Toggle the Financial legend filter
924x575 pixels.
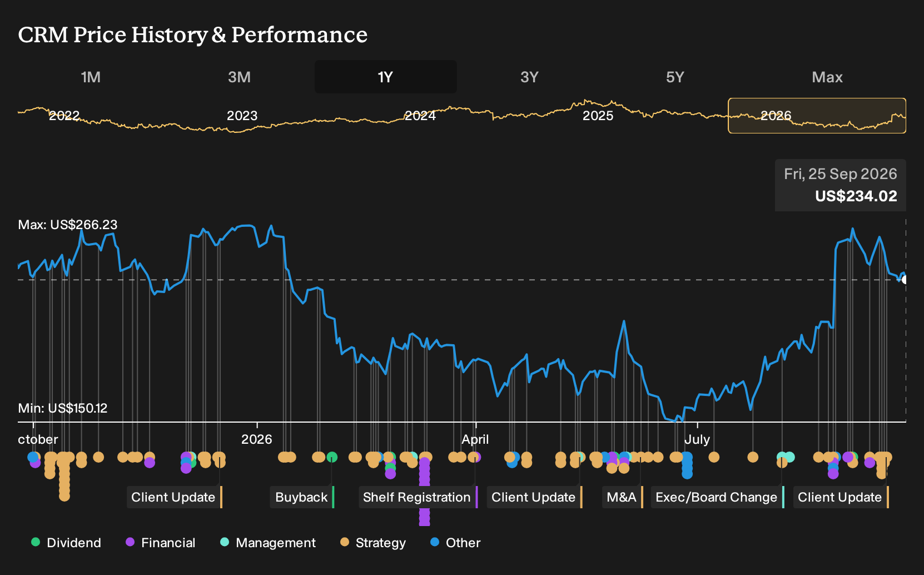click(160, 543)
